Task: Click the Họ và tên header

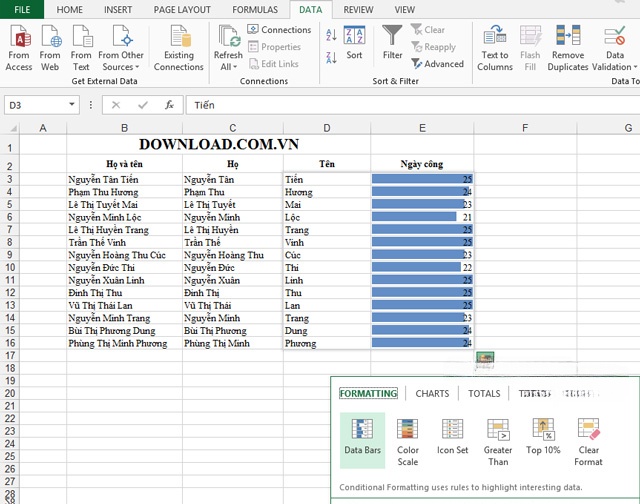Action: (124, 164)
